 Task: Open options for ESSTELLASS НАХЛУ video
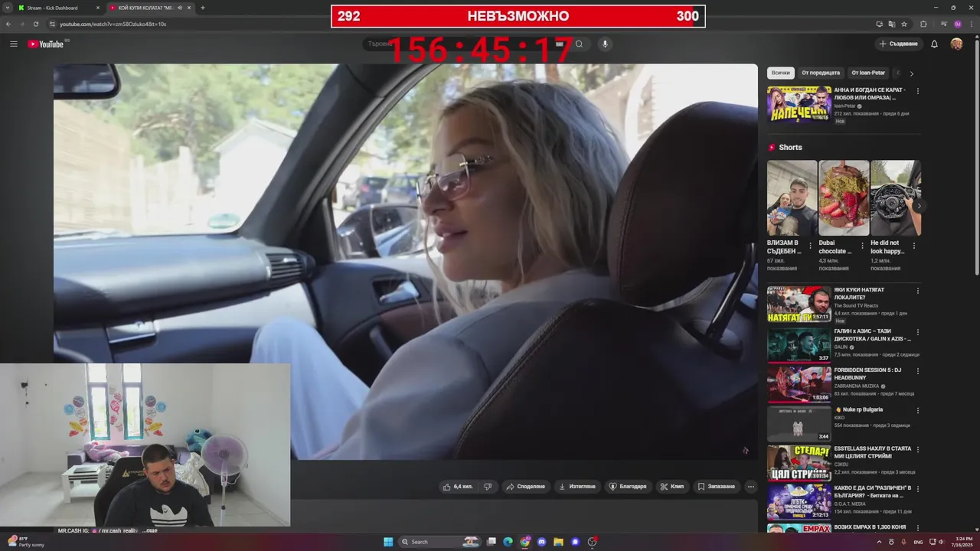(x=917, y=449)
